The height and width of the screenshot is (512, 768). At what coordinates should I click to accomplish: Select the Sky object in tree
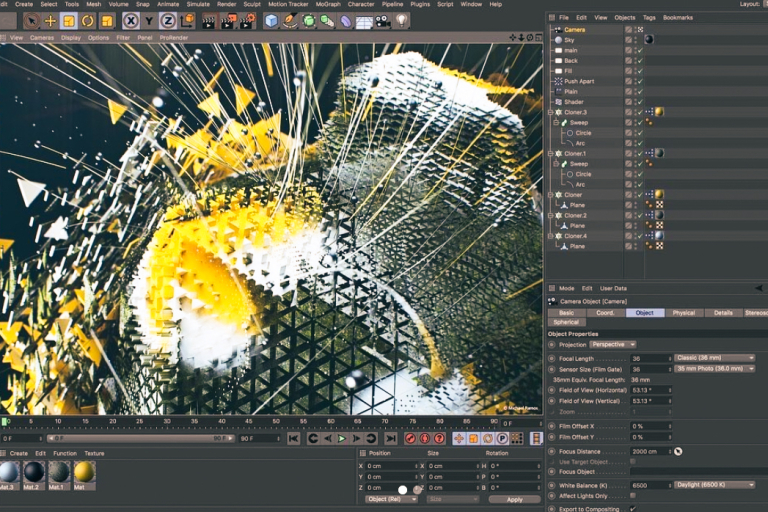(x=569, y=40)
